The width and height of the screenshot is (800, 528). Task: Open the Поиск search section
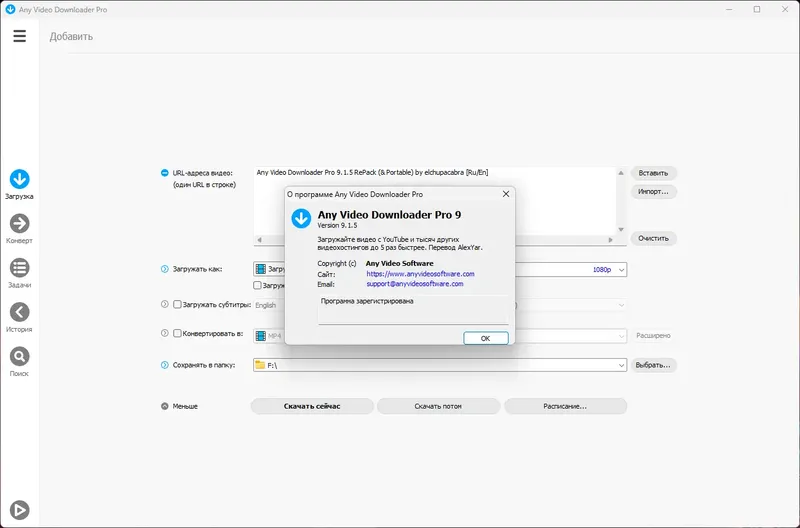[19, 362]
